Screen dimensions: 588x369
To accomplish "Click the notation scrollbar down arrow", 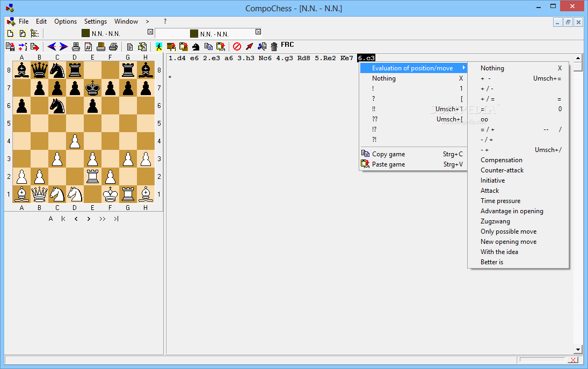I will [578, 350].
